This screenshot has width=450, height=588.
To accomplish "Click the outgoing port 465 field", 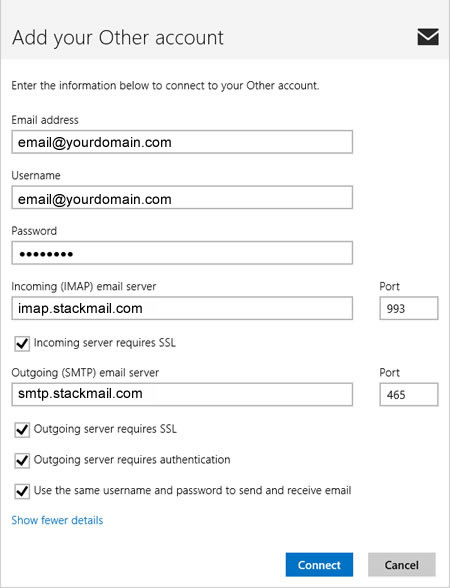I will (409, 394).
